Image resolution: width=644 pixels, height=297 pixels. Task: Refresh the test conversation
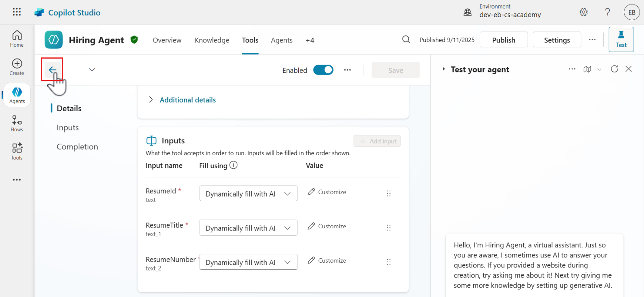click(614, 69)
